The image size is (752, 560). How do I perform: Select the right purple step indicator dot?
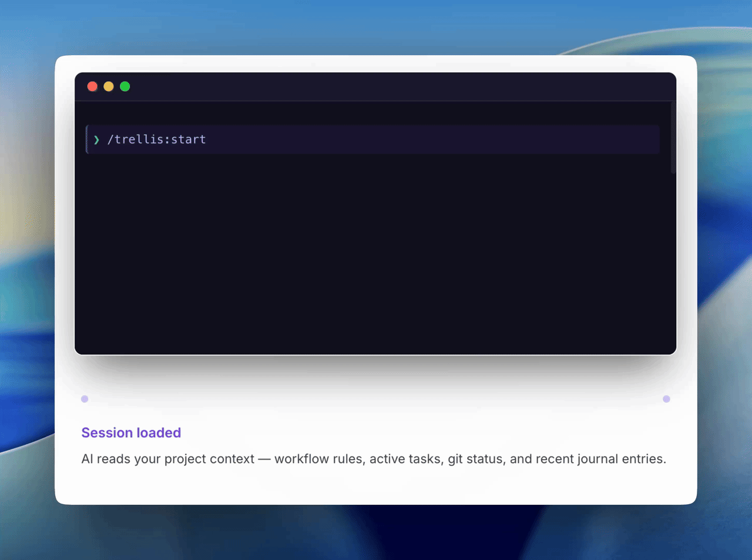pos(666,399)
